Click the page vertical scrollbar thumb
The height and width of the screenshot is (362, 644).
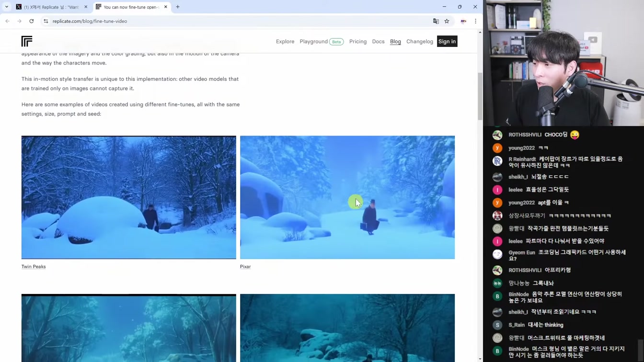click(x=480, y=96)
